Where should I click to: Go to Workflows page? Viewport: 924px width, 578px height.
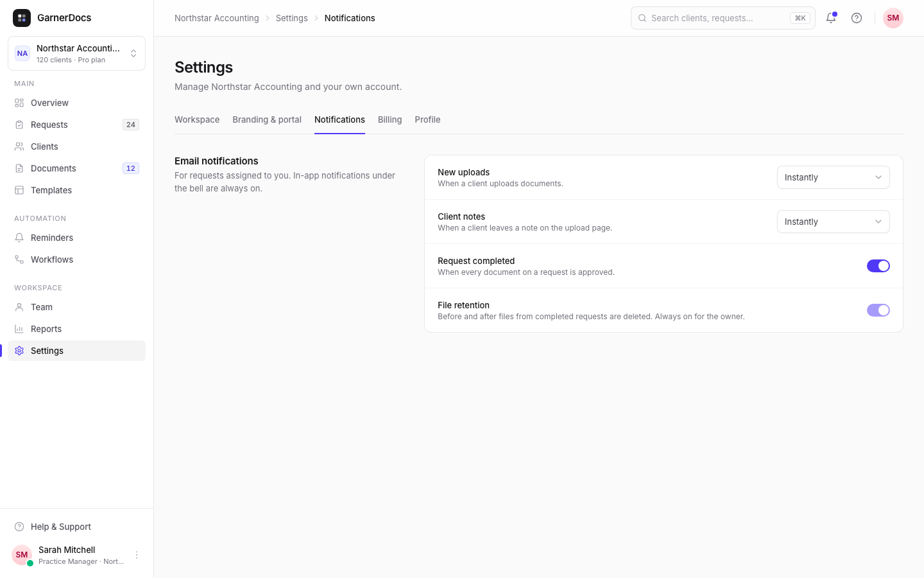76,259
